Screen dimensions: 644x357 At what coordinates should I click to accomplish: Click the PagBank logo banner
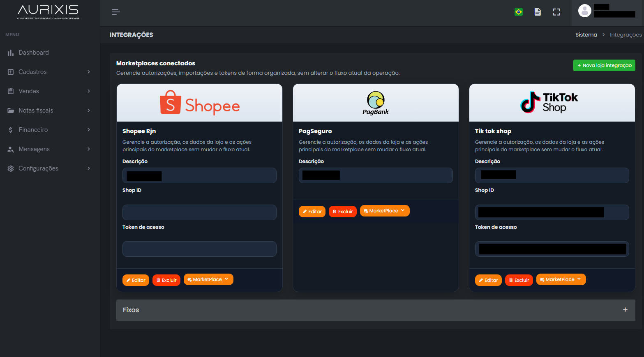376,103
